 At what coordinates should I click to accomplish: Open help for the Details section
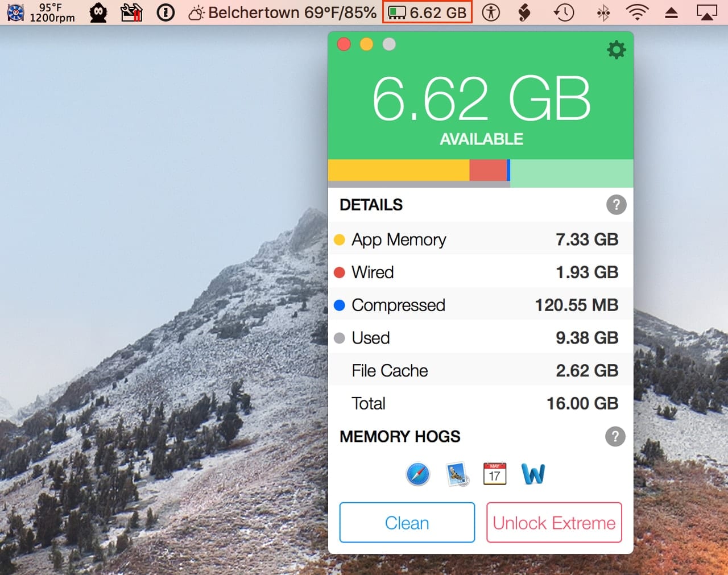point(616,205)
